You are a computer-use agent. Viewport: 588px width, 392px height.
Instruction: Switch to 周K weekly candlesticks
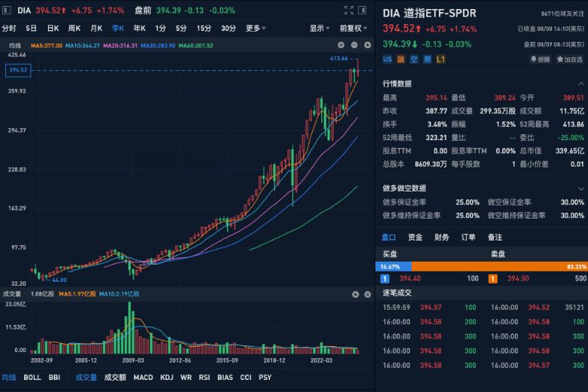point(74,28)
